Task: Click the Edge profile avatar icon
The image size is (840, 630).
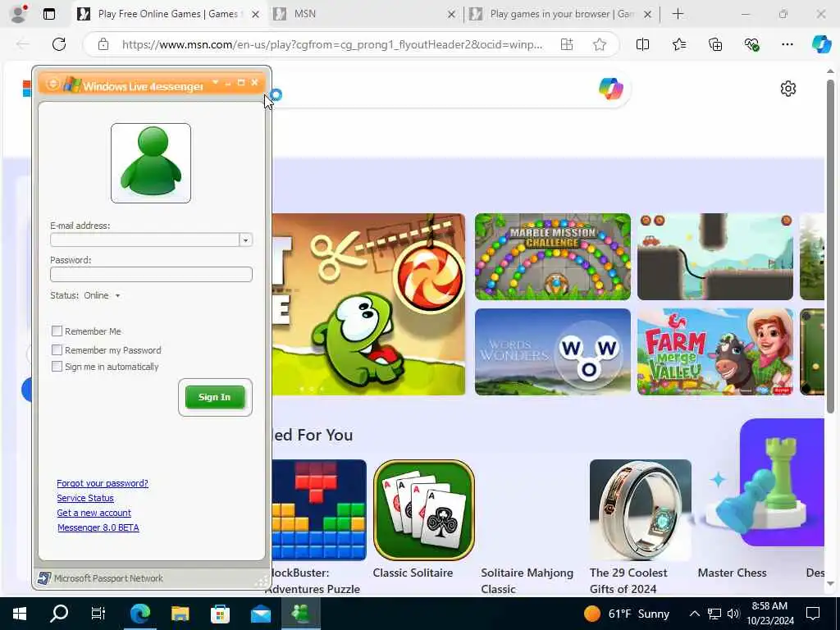Action: (19, 13)
